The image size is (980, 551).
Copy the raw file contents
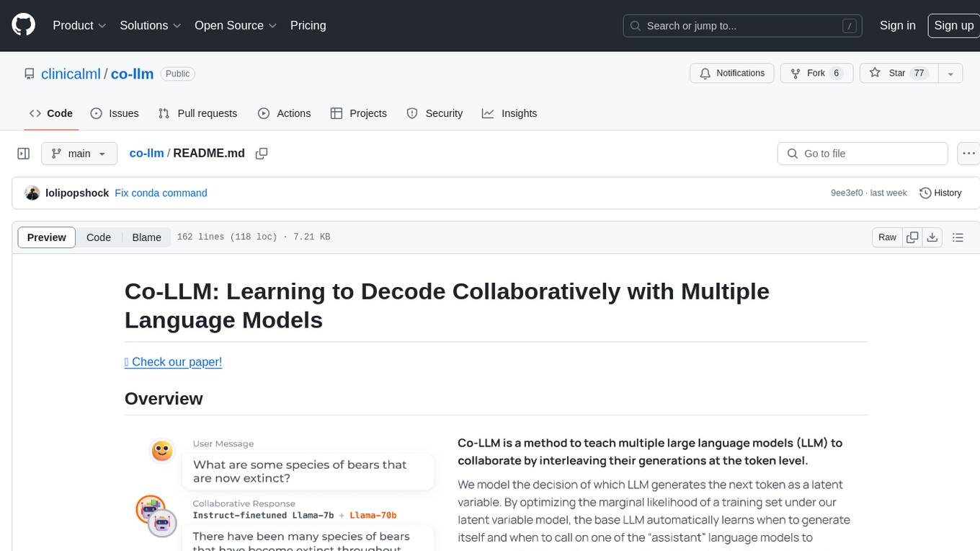pyautogui.click(x=912, y=237)
